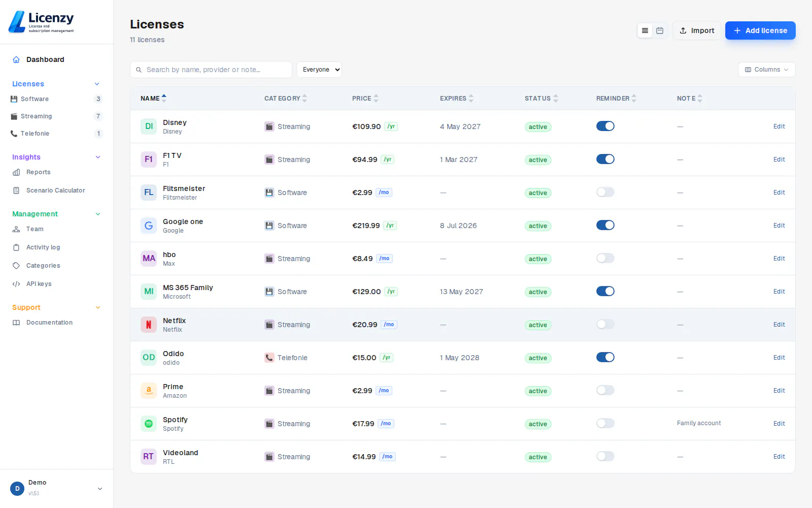Collapse the Insights sidebar section
Screen dimensions: 812x508
tap(97, 157)
